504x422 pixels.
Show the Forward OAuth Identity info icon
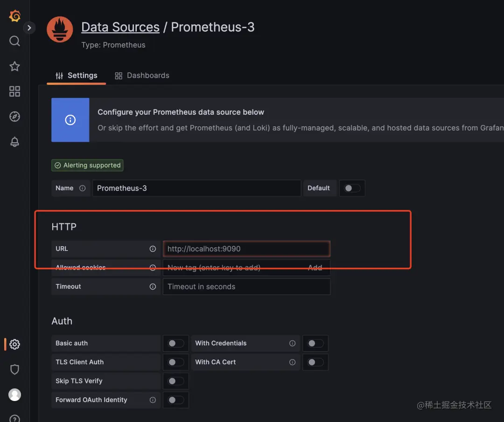click(153, 400)
